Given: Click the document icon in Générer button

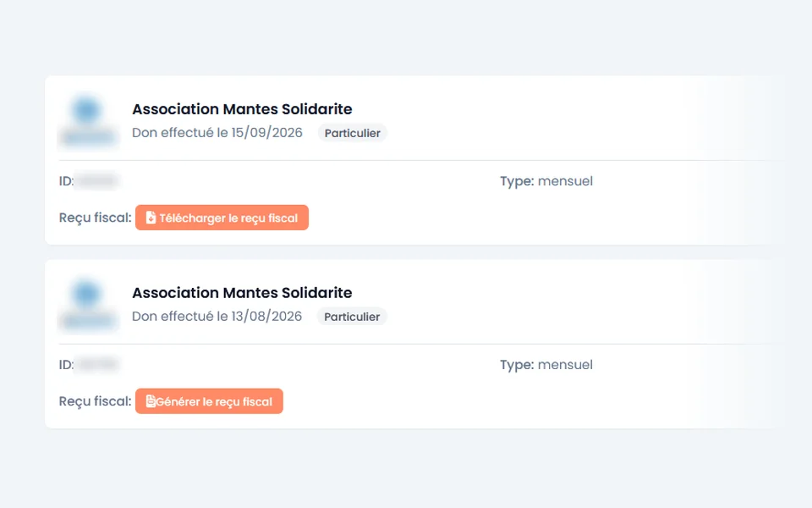Looking at the screenshot, I should coord(151,401).
